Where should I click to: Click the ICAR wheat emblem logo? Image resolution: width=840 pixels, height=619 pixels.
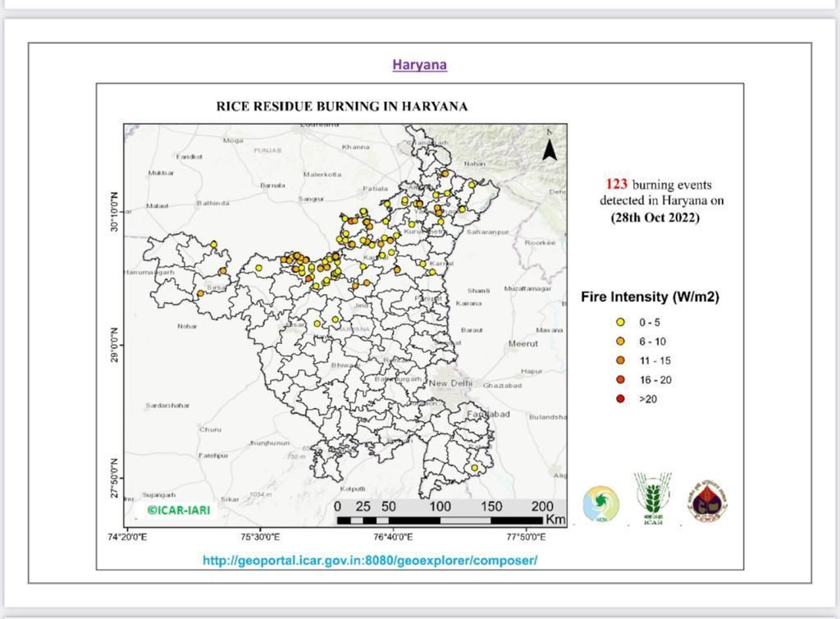click(653, 499)
